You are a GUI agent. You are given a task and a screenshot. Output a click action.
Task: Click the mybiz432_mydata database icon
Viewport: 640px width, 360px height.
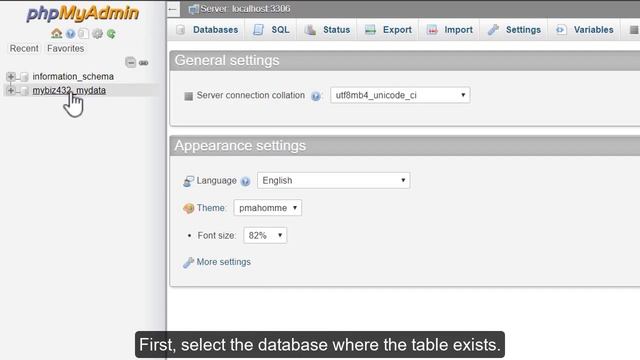[x=24, y=91]
